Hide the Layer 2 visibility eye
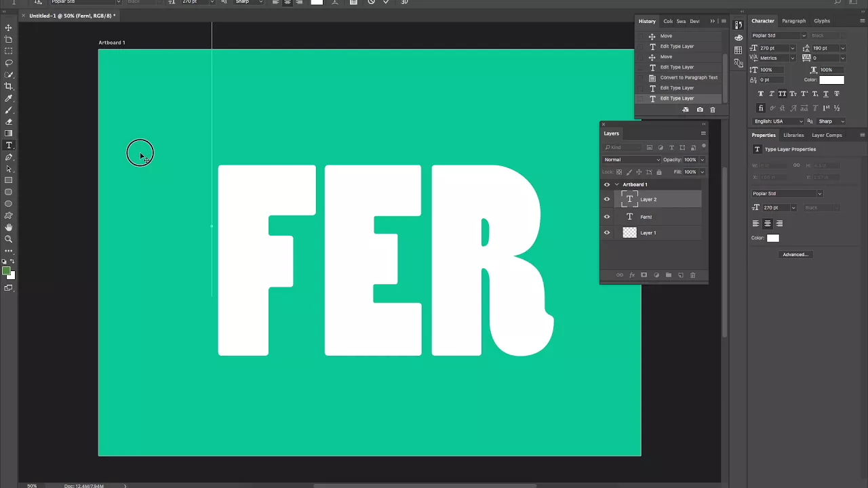The image size is (868, 488). click(607, 199)
